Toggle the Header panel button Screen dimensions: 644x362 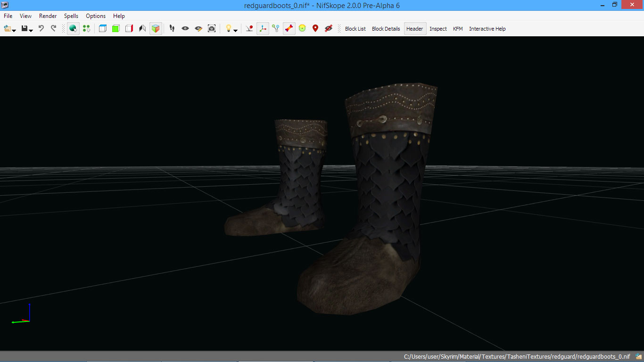[x=414, y=29]
